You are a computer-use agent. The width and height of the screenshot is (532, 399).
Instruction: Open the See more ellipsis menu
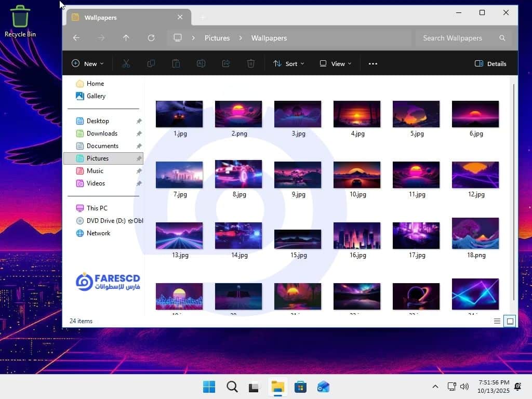[x=373, y=64]
